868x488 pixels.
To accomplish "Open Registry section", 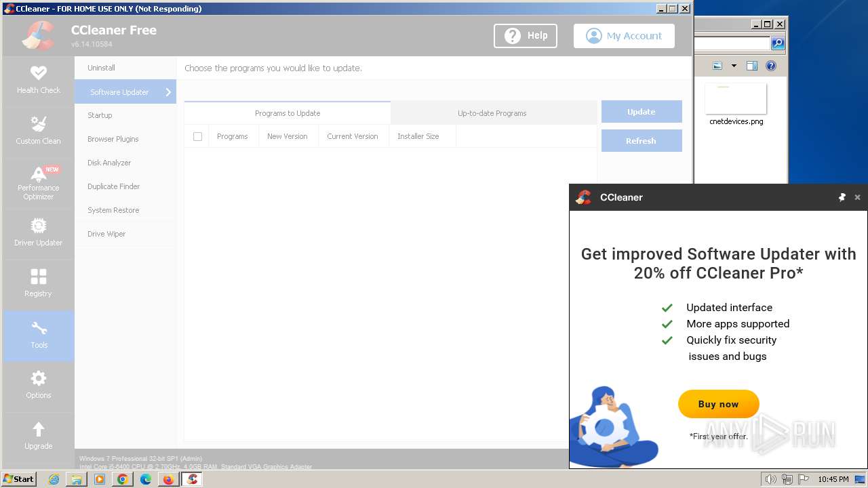I will click(x=38, y=283).
